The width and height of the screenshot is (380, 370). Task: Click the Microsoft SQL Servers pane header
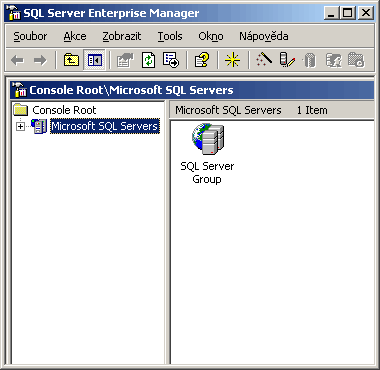(228, 110)
